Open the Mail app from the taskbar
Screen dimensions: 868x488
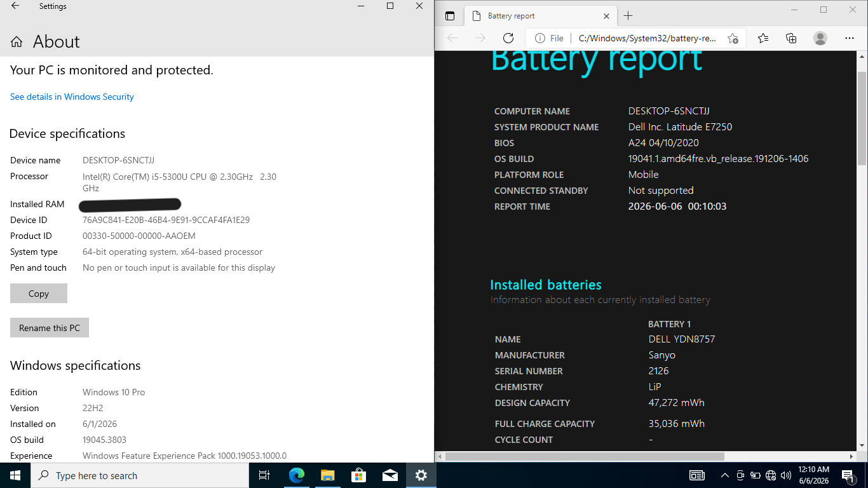coord(390,475)
